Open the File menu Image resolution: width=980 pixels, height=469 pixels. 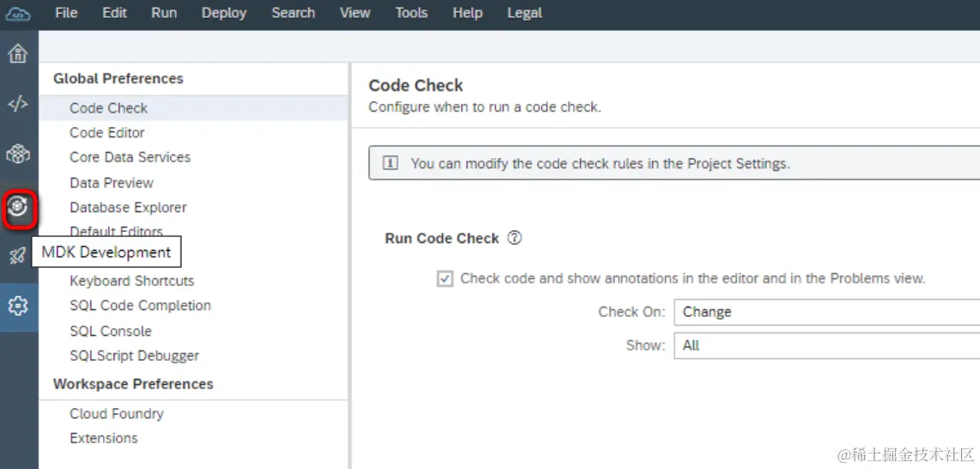pos(66,13)
